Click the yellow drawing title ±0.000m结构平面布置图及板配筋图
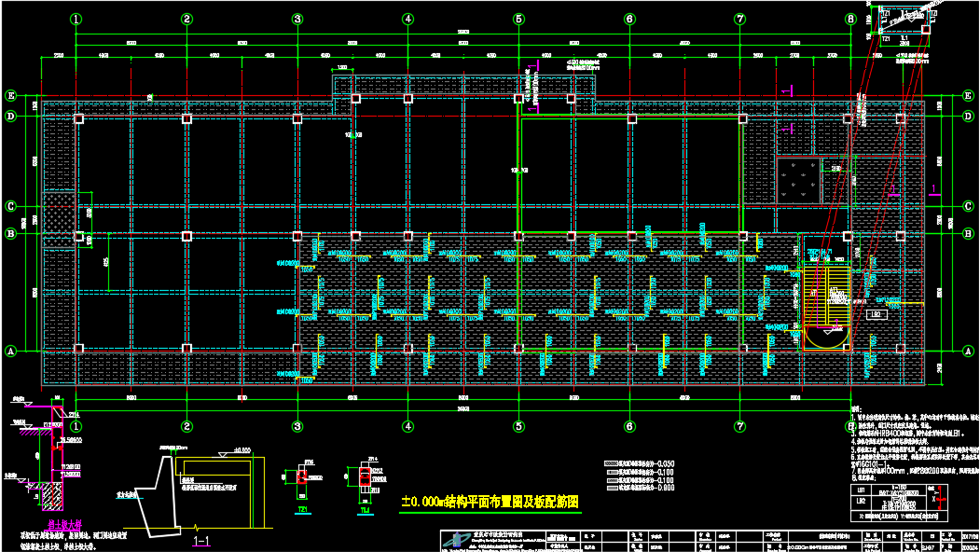 (490, 502)
